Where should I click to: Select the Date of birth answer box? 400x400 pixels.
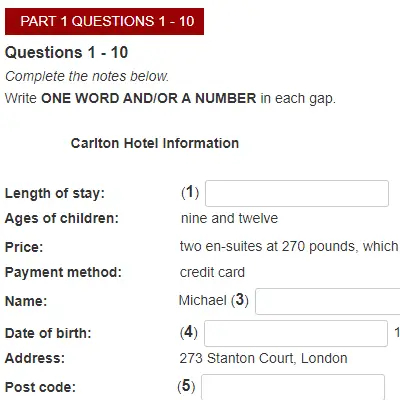pos(296,334)
